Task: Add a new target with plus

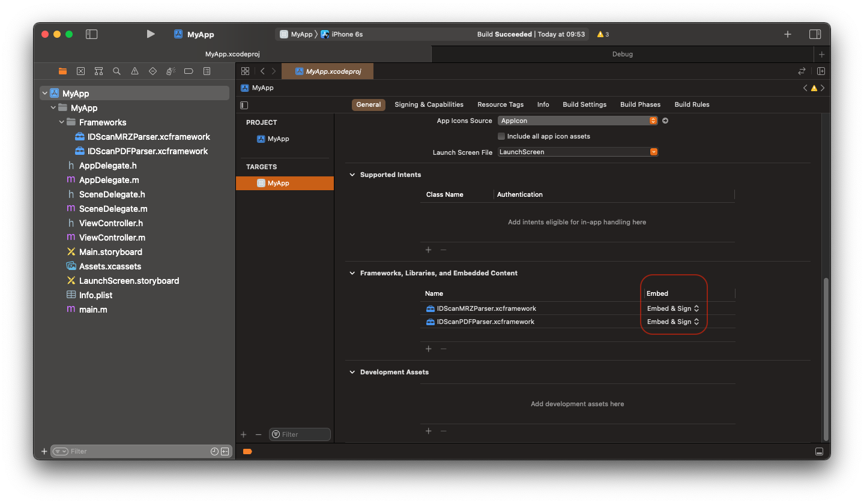Action: tap(243, 434)
